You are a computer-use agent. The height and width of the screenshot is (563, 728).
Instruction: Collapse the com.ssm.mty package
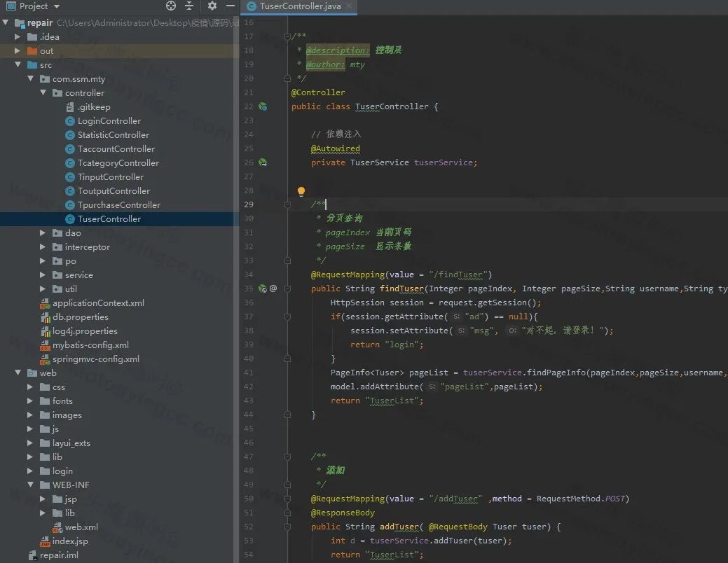click(x=31, y=78)
